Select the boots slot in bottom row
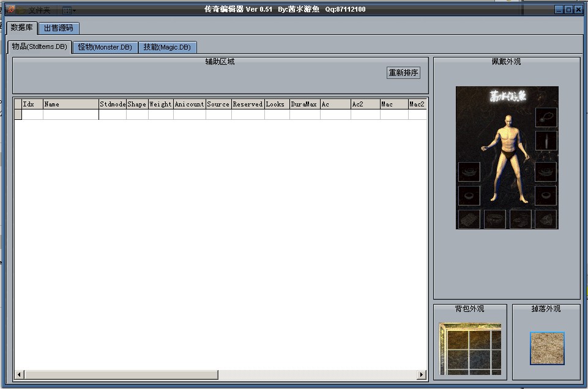 coord(521,219)
